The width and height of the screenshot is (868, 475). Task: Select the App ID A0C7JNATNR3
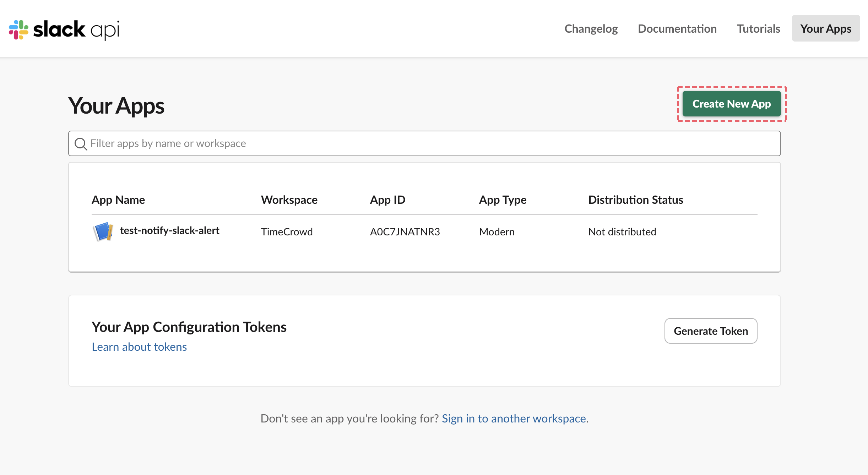click(x=405, y=232)
